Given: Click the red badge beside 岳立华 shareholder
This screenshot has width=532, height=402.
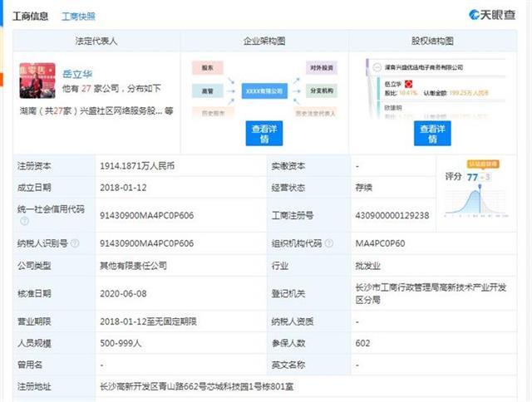Looking at the screenshot, I should coord(408,84).
